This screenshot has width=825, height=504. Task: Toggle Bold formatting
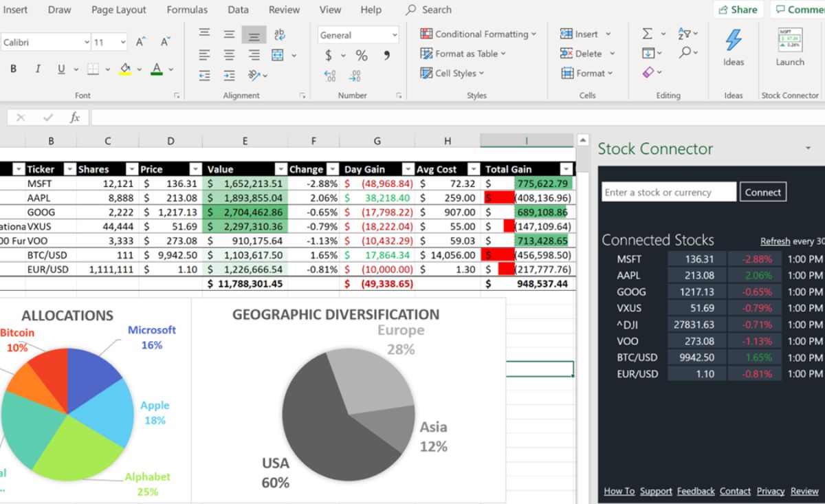point(13,69)
